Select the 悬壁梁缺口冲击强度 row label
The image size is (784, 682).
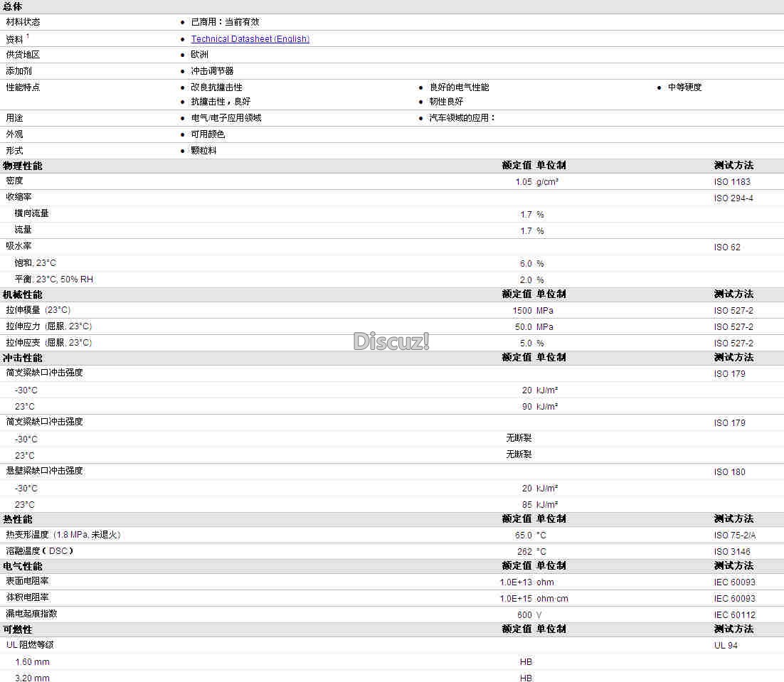coord(45,471)
